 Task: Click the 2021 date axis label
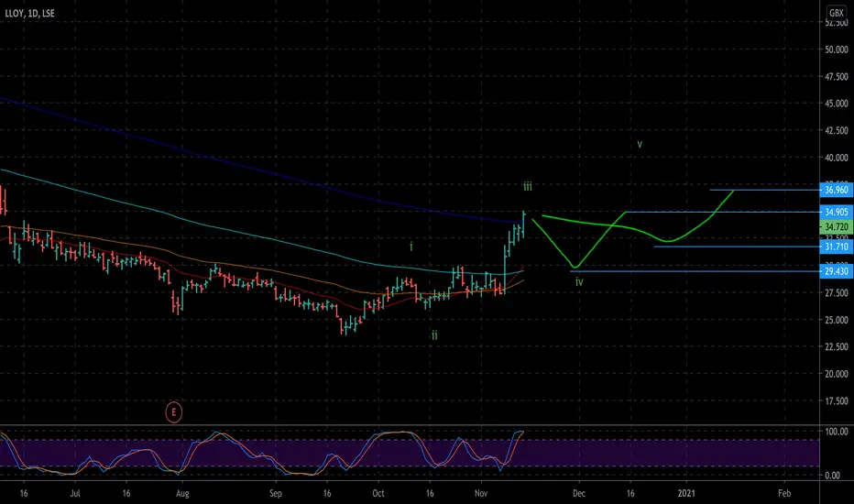(x=686, y=493)
